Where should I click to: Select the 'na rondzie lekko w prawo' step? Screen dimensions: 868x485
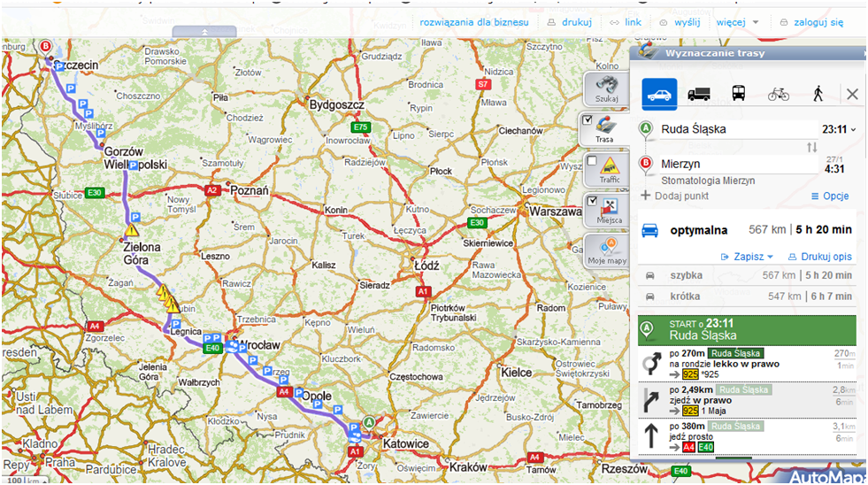[x=748, y=364]
